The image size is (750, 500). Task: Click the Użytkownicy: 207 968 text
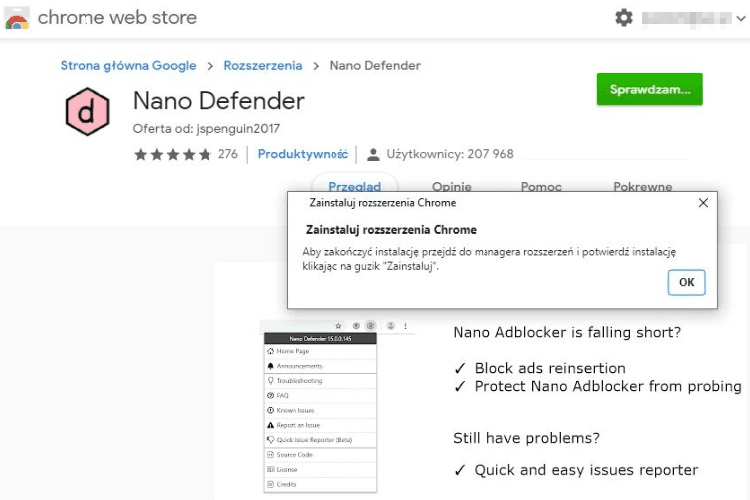(x=450, y=154)
